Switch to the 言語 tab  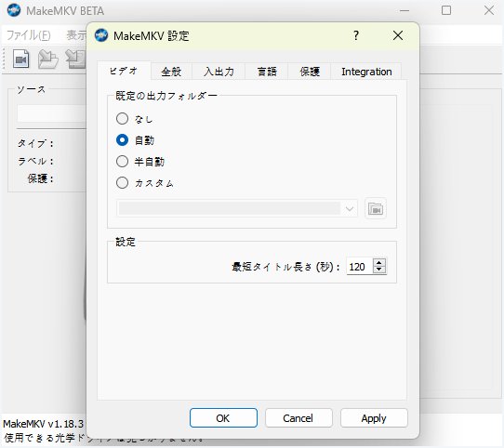pos(267,72)
